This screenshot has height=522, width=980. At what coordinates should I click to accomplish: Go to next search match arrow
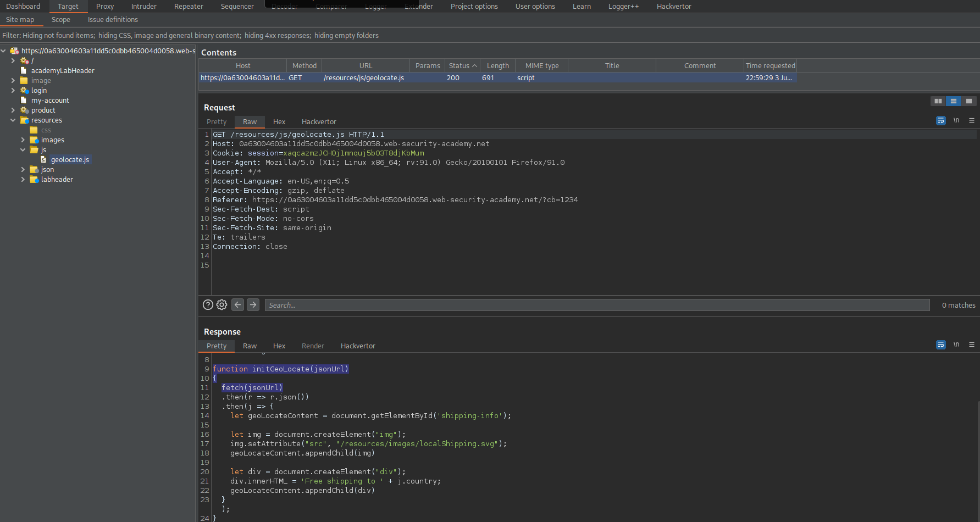tap(253, 305)
